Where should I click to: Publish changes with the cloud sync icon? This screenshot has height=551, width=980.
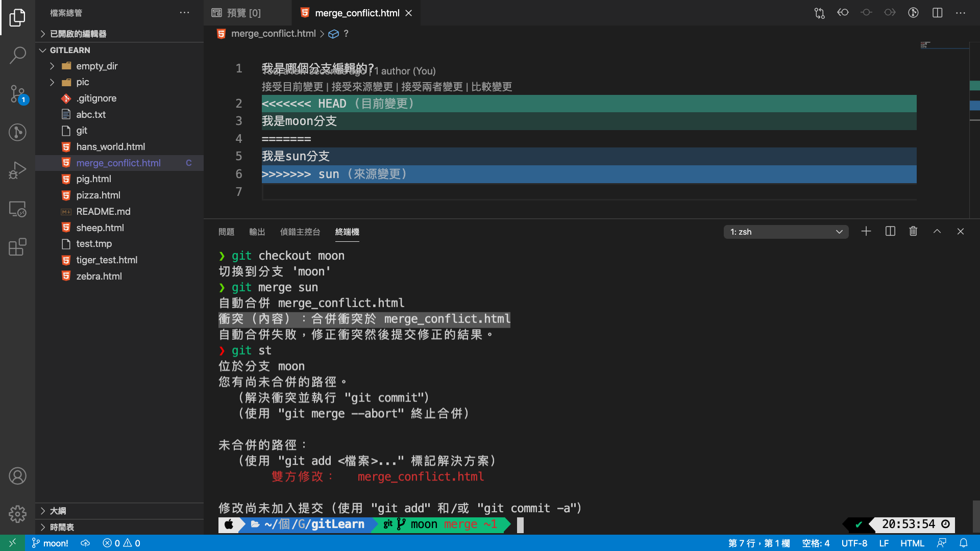[x=85, y=543]
